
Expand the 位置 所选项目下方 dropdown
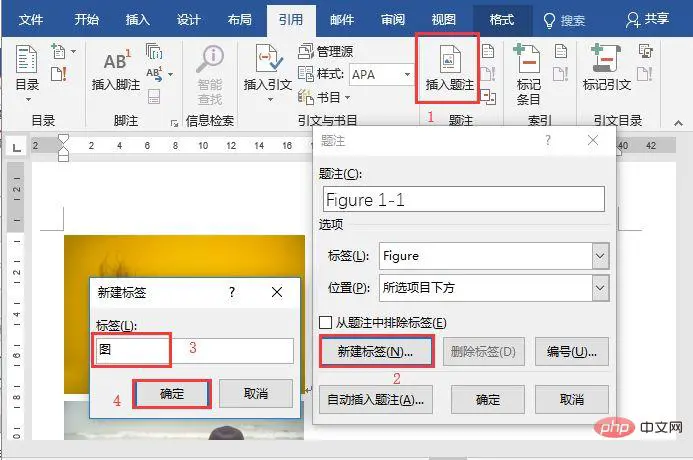(x=600, y=288)
